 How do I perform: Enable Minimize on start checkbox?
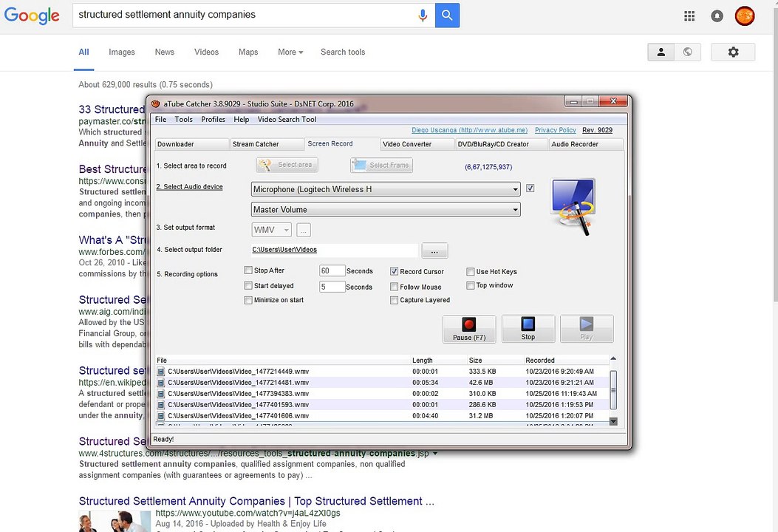click(248, 300)
